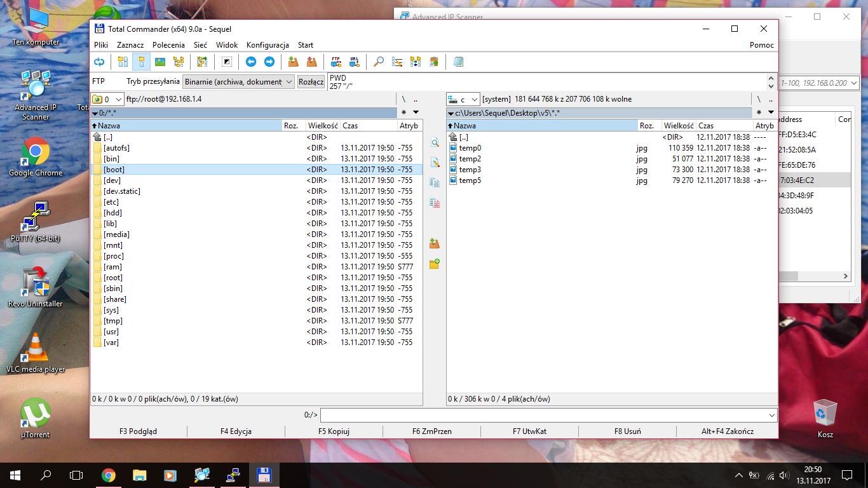Viewport: 868px width, 488px height.
Task: Open the Polecenia menu
Action: click(x=168, y=45)
